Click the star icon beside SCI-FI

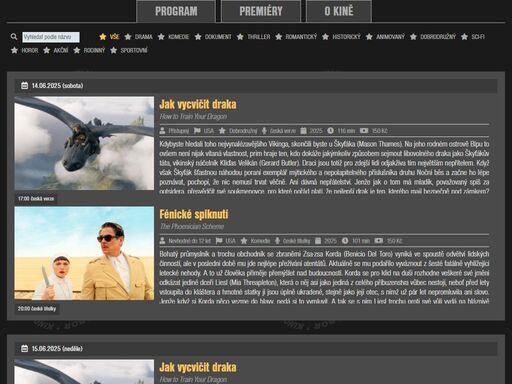click(464, 37)
